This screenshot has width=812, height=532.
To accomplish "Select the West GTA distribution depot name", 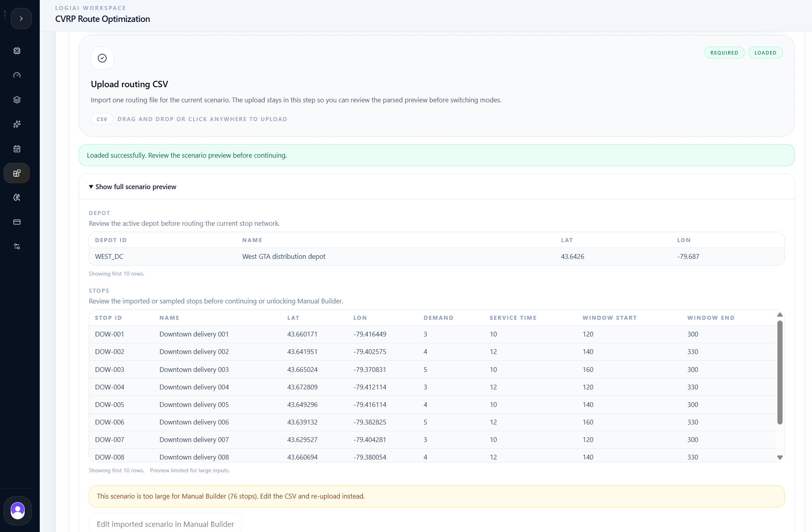I will tap(284, 256).
